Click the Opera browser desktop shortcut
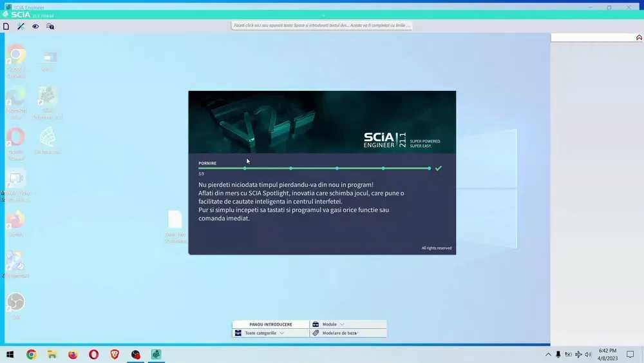644x363 pixels. pos(16,144)
